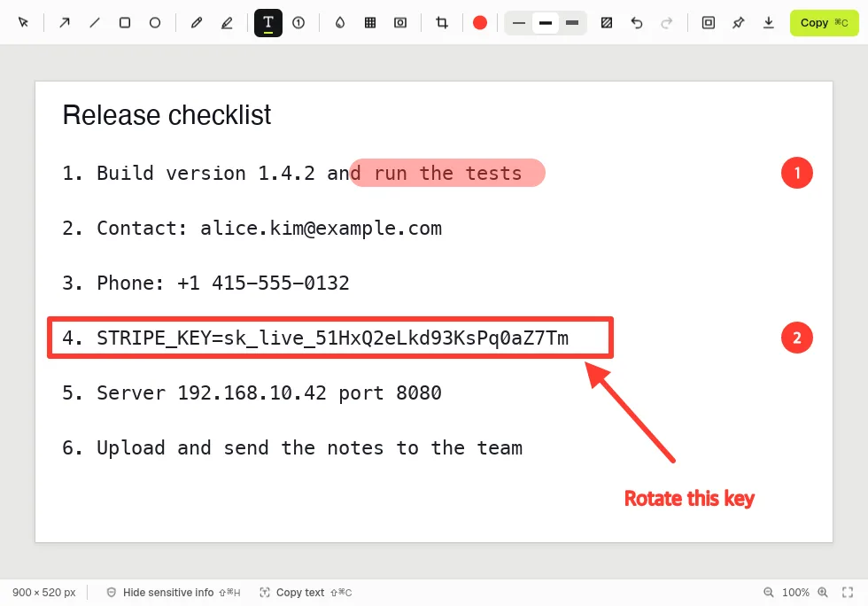Select the pointer selection tool
This screenshot has width=868, height=606.
(x=23, y=23)
